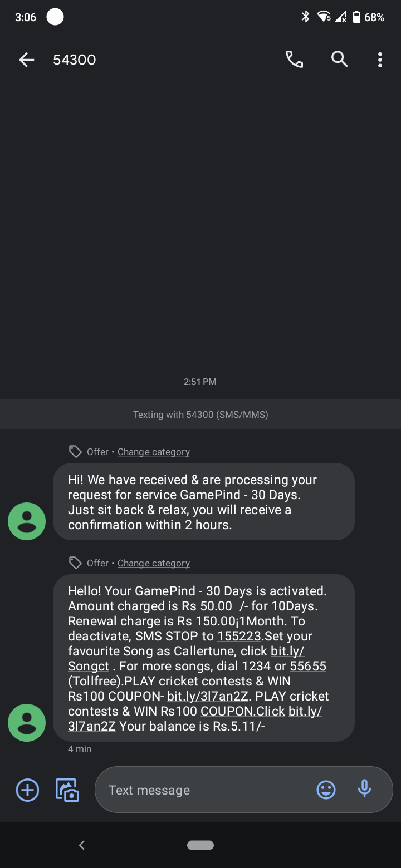This screenshot has width=401, height=868.
Task: Tap the sender avatar beside second message
Action: (27, 723)
